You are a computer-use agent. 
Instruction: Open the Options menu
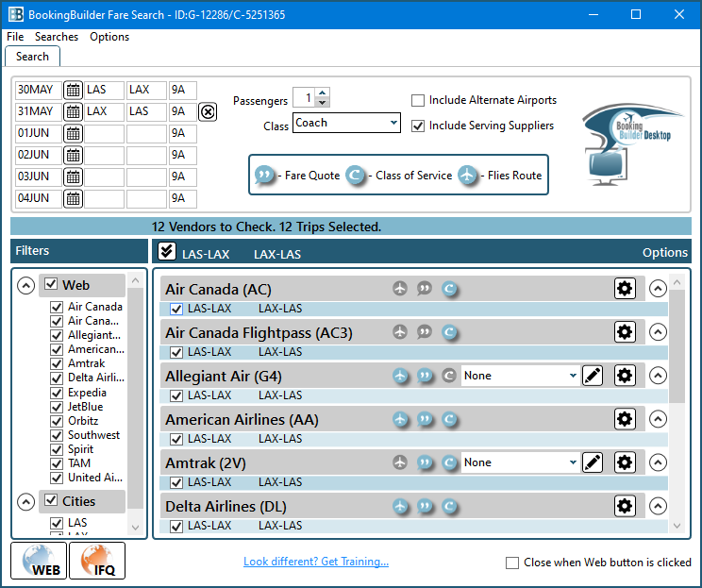(109, 37)
